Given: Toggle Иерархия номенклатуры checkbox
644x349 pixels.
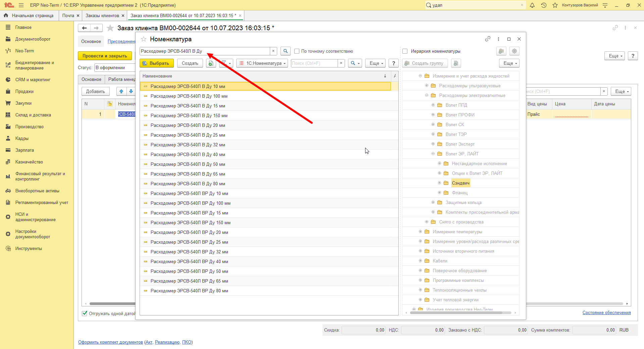Looking at the screenshot, I should point(405,51).
